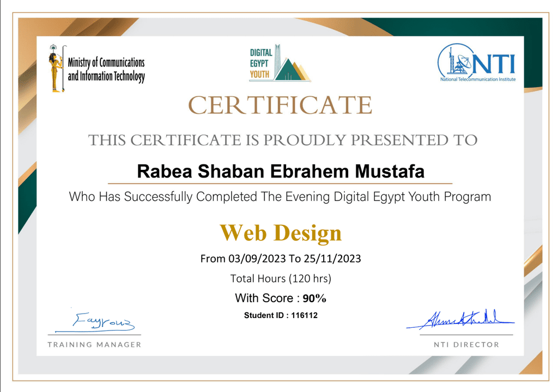Click the Training Manager blue signature
The height and width of the screenshot is (392, 558).
95,322
